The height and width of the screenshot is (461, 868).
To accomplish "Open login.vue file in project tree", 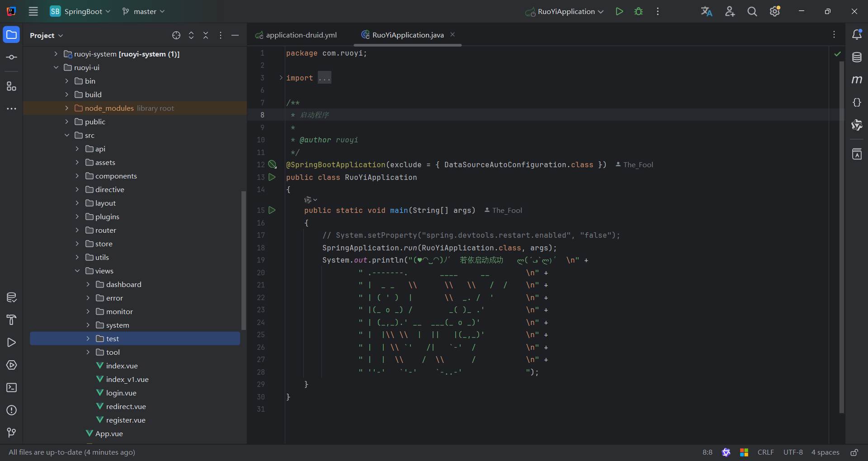I will pyautogui.click(x=121, y=393).
